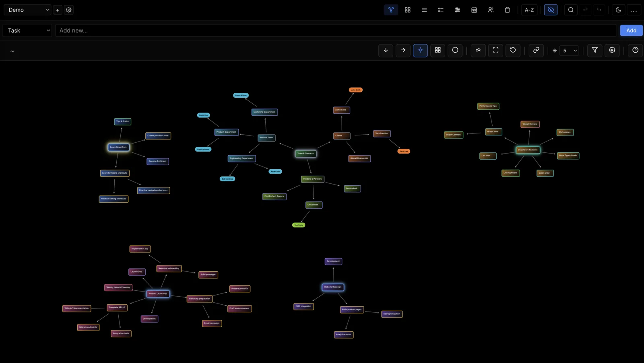Select the Learn GraphCore node
This screenshot has width=644, height=363.
pos(118,147)
